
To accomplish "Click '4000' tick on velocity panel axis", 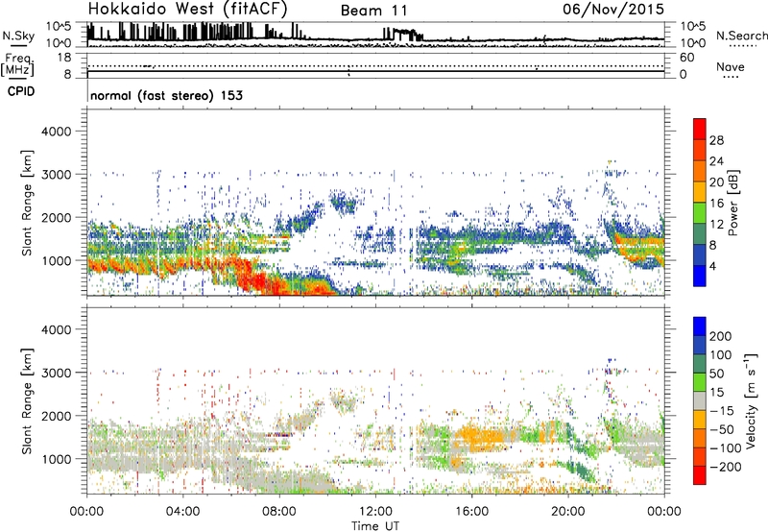I will [56, 329].
